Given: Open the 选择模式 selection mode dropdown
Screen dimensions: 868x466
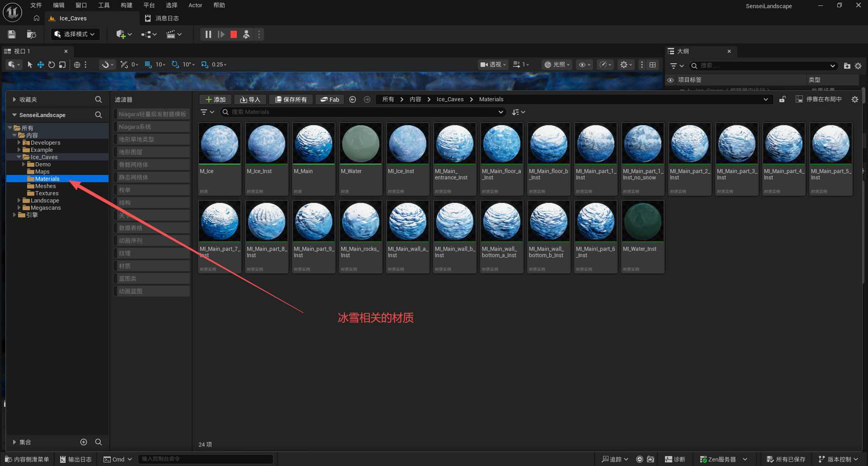Looking at the screenshot, I should point(75,34).
